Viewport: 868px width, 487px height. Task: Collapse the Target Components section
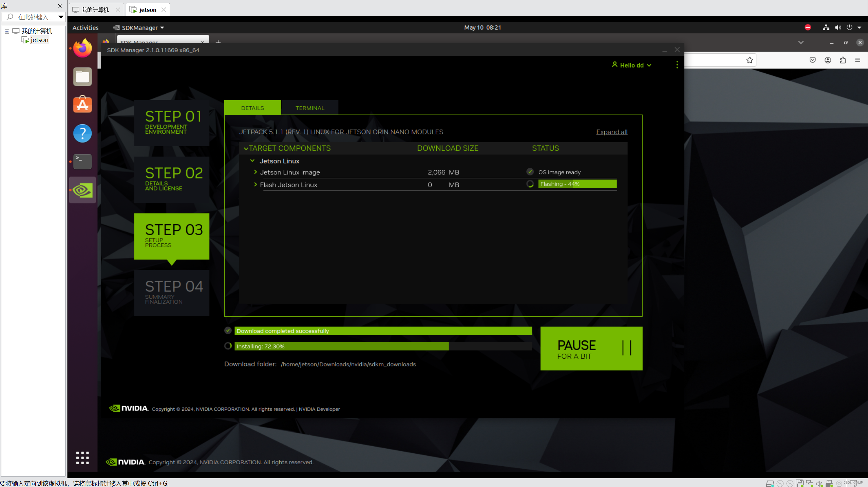pos(246,149)
